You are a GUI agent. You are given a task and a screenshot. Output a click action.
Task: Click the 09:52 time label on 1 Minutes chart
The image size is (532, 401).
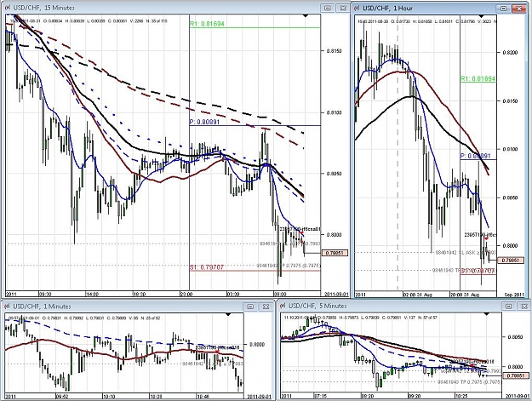[x=62, y=396]
